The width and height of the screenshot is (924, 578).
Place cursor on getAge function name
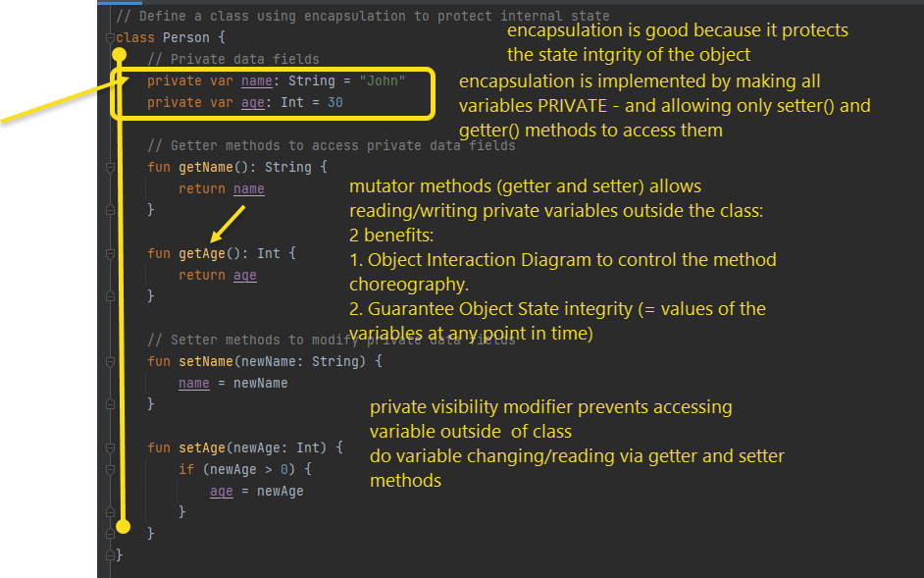pos(201,253)
